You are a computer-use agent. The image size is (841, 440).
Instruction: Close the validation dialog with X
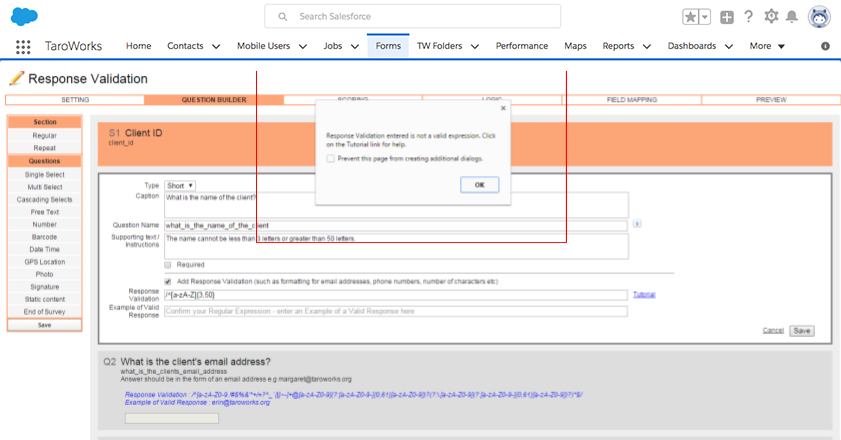503,108
